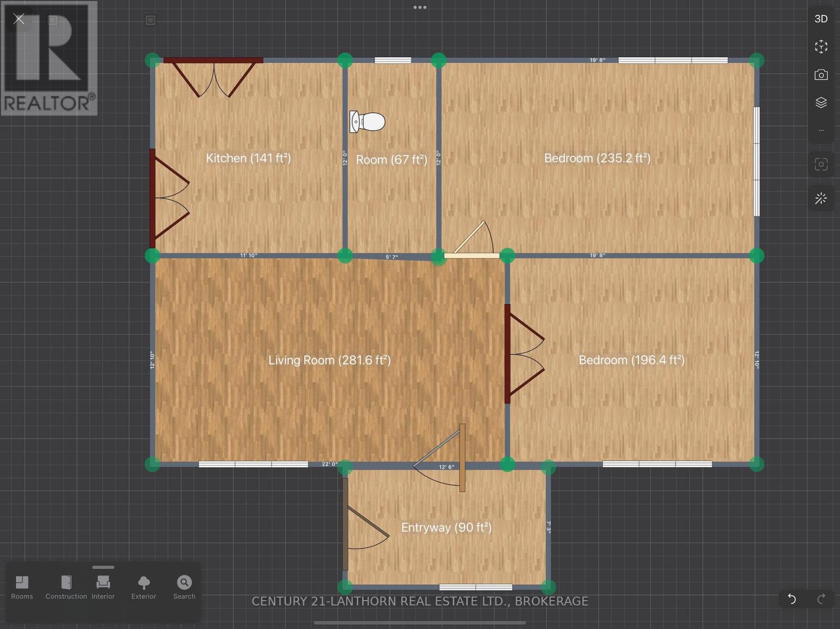Open the Exterior tab
Screen dimensions: 840x629
144,587
